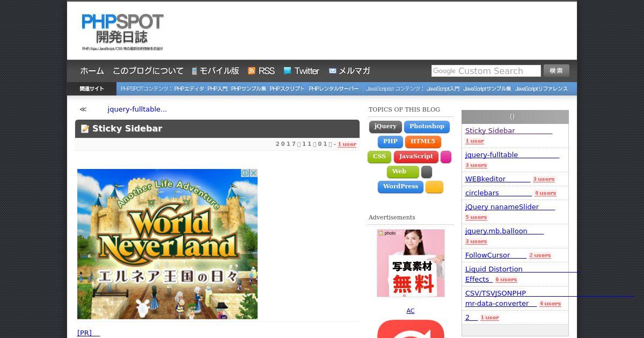Image resolution: width=644 pixels, height=338 pixels.
Task: Open circlebars in the sidebar list
Action: 499,193
